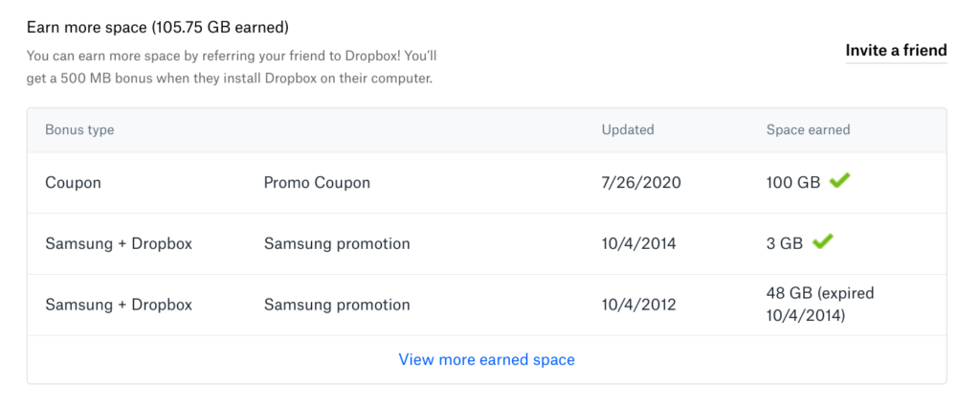Image resolution: width=980 pixels, height=409 pixels.
Task: Click the 100 GB space earned value
Action: (x=793, y=183)
